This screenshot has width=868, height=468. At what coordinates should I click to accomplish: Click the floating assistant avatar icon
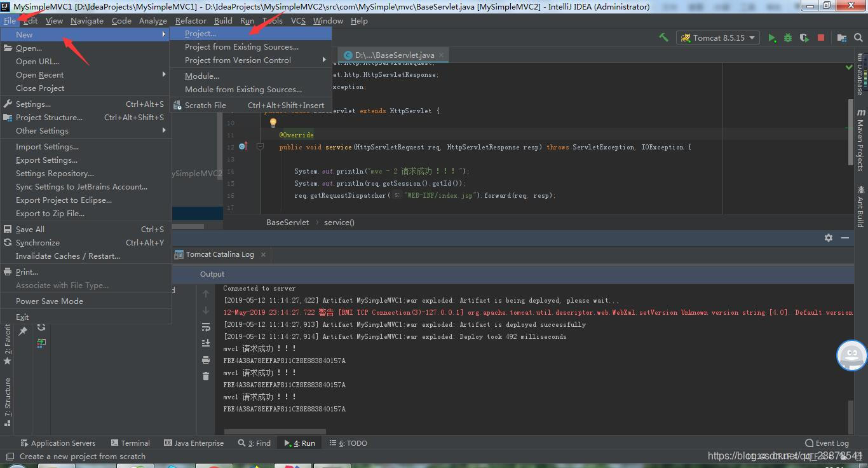[x=851, y=355]
